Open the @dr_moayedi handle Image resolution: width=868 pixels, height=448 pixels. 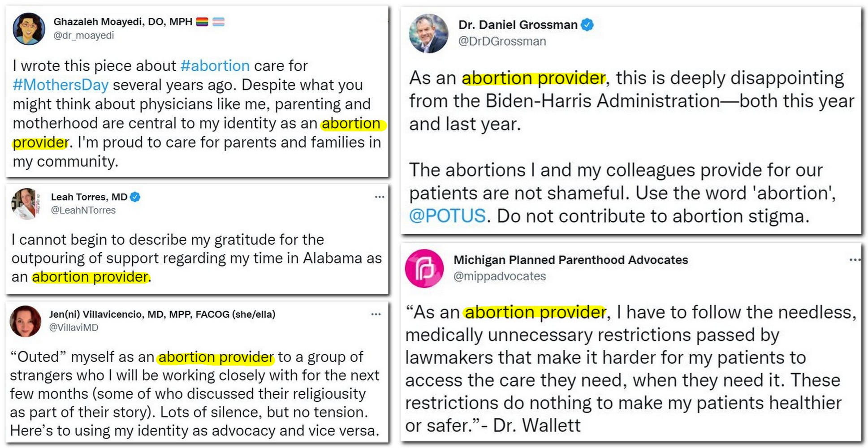[84, 35]
